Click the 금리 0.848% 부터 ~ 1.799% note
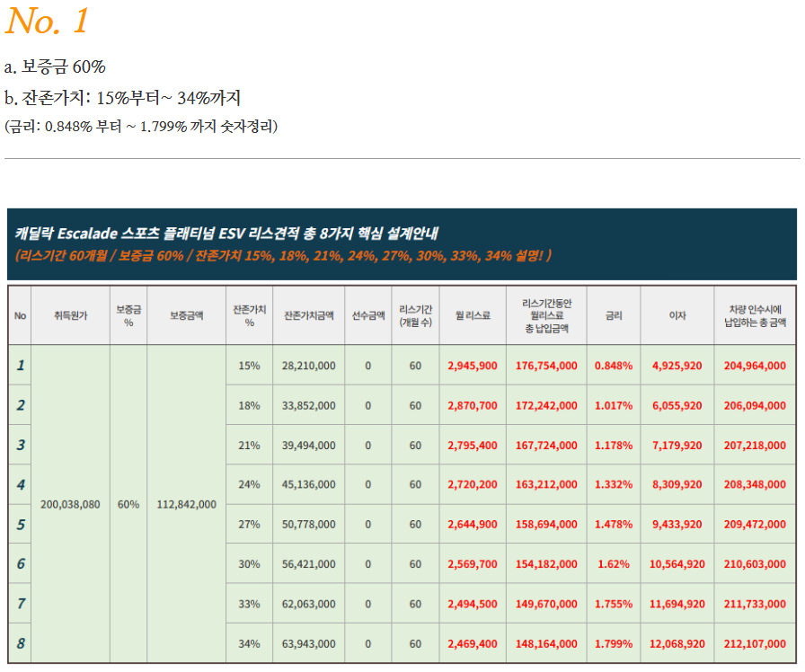This screenshot has height=672, width=805. coord(141,127)
